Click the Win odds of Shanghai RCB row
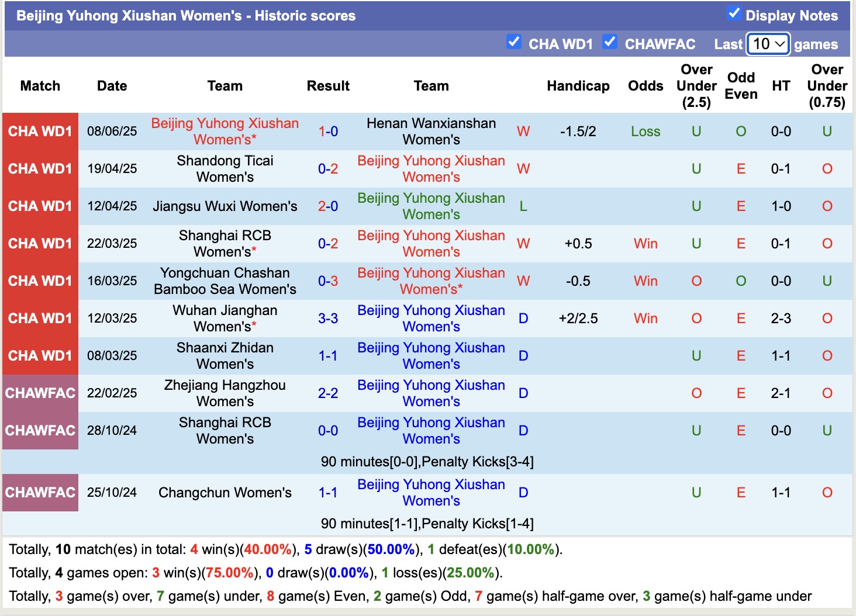This screenshot has width=856, height=616. tap(645, 243)
